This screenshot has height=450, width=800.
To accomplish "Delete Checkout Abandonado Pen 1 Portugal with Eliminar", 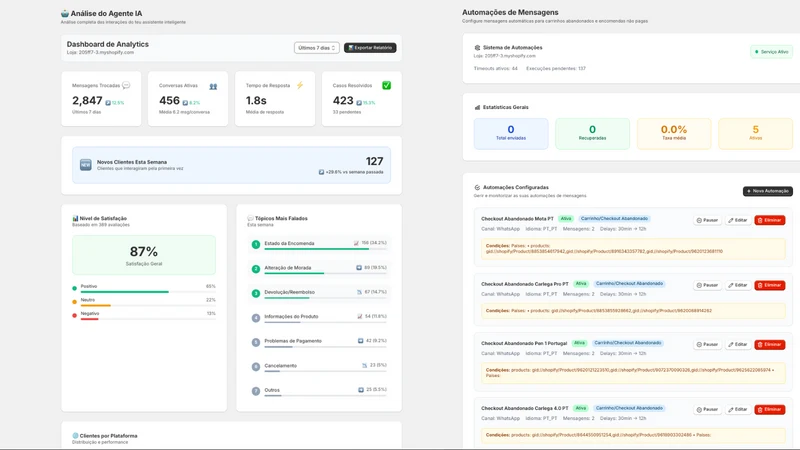I will pos(769,344).
